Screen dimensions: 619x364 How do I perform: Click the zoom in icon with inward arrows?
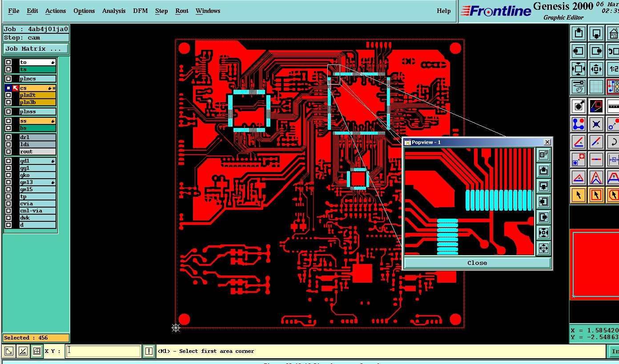[x=579, y=69]
